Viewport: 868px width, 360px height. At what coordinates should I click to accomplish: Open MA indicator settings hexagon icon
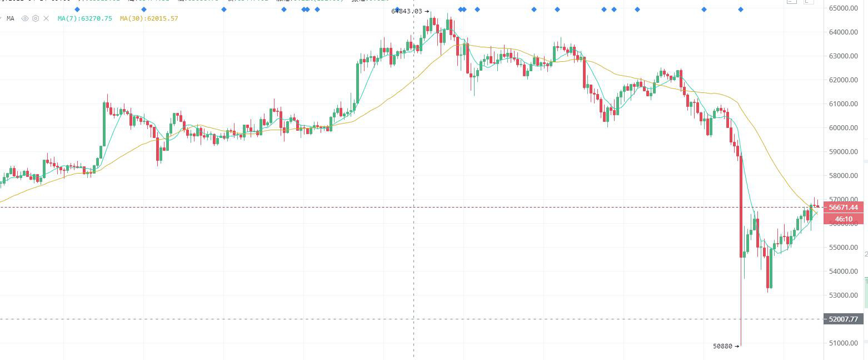(x=36, y=18)
